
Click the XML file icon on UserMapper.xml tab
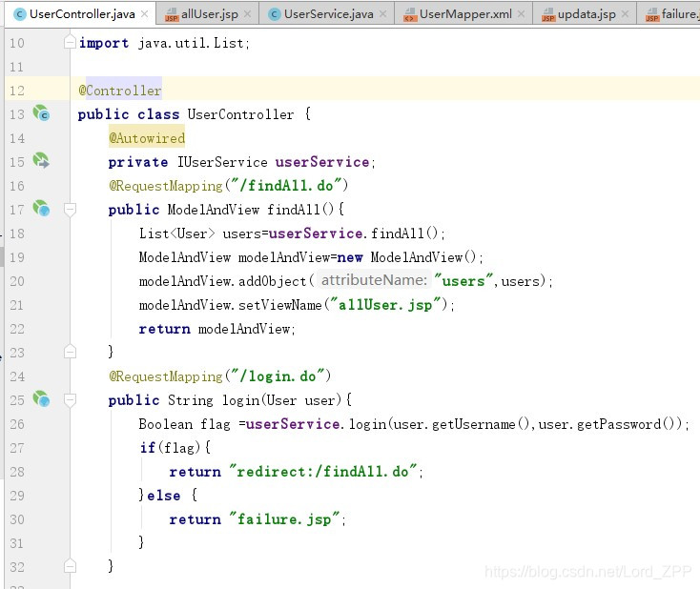(410, 15)
